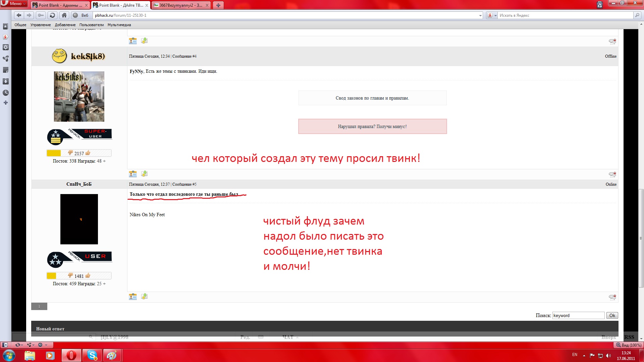Add a new panel with plus icon
The height and width of the screenshot is (362, 644).
tap(5, 103)
